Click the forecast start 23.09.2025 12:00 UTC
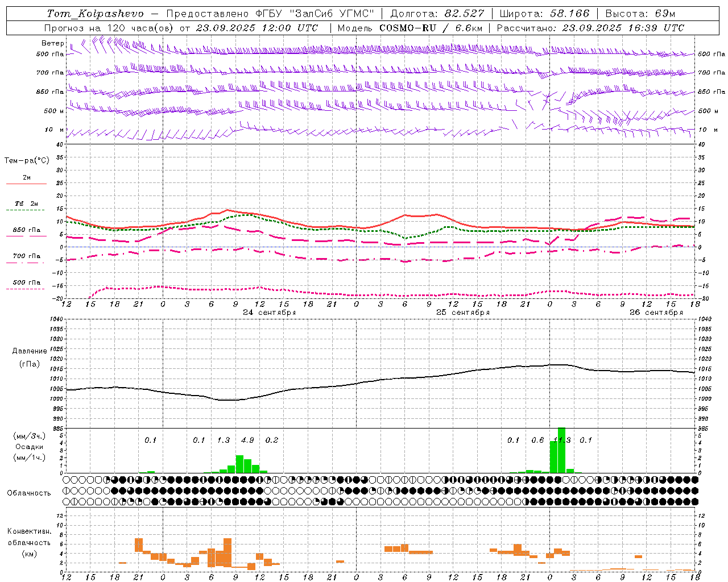Image resolution: width=728 pixels, height=582 pixels. point(257,28)
